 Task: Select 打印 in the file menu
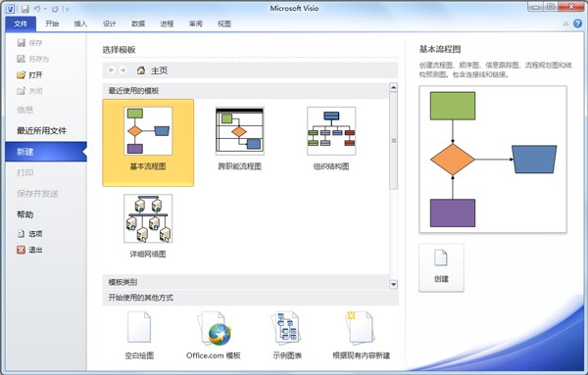click(x=24, y=172)
